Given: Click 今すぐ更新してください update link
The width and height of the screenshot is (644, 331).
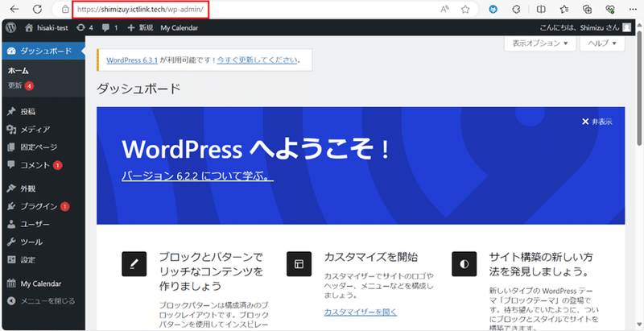Looking at the screenshot, I should (x=257, y=60).
